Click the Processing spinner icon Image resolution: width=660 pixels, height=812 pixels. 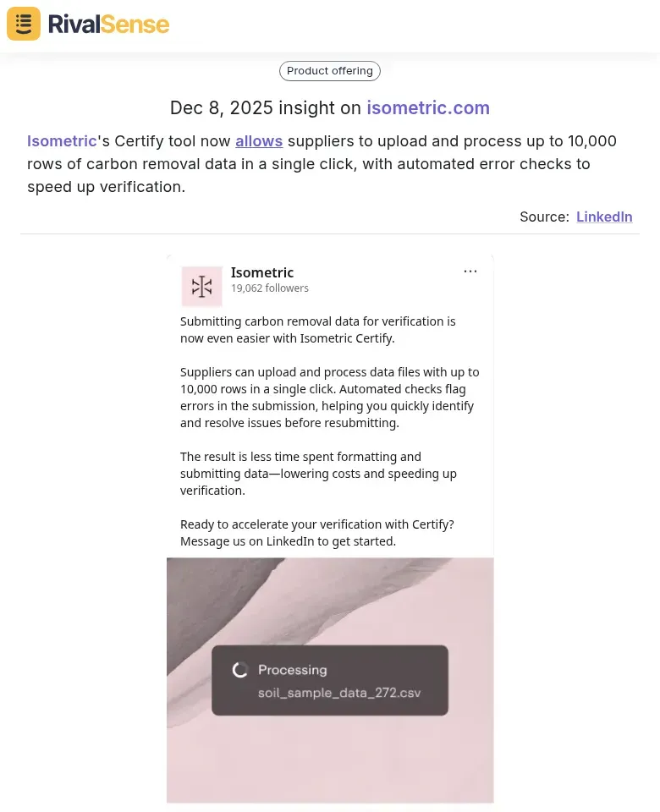pos(240,670)
